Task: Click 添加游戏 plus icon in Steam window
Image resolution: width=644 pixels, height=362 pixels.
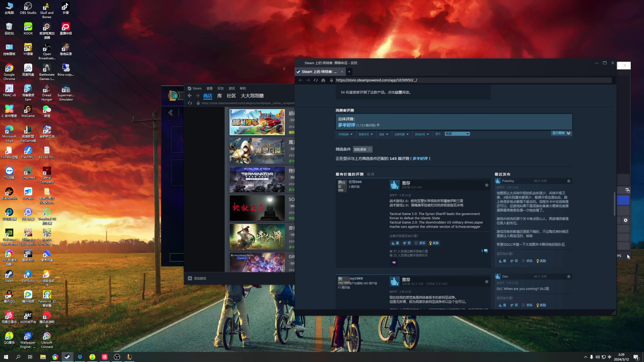Action: click(190, 278)
